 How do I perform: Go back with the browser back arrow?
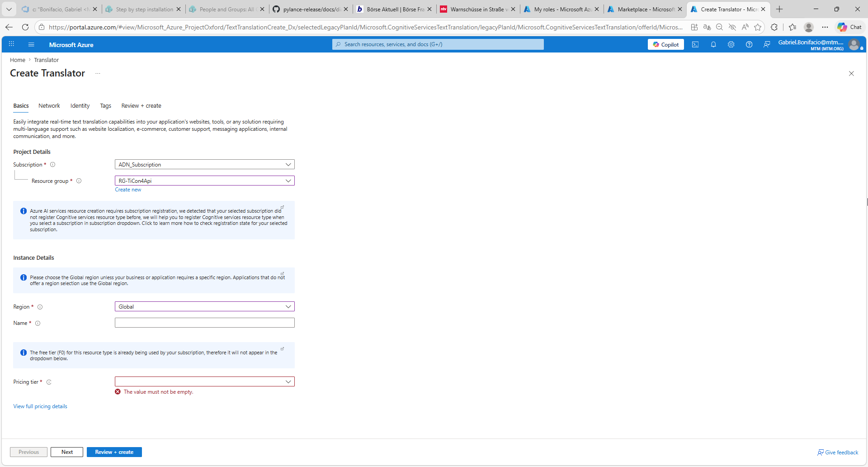coord(9,27)
